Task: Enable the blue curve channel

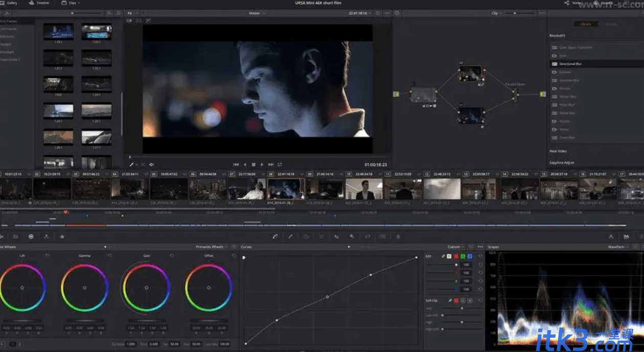Action: click(469, 256)
